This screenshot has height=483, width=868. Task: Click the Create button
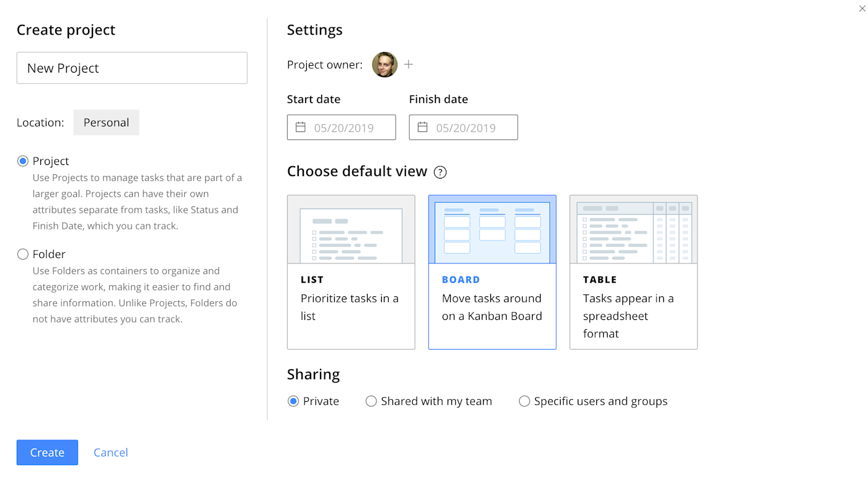[x=47, y=453]
